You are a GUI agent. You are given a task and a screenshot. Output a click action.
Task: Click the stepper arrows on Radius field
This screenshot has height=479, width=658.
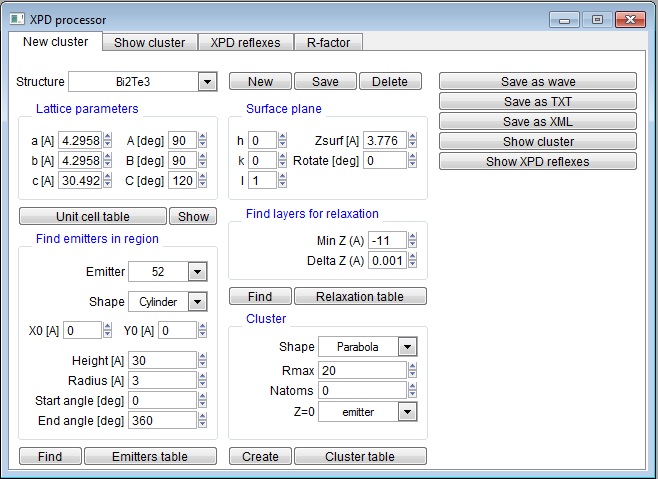click(x=203, y=380)
